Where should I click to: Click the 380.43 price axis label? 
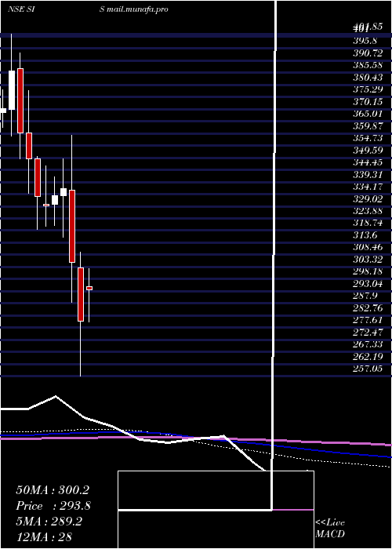tap(368, 78)
